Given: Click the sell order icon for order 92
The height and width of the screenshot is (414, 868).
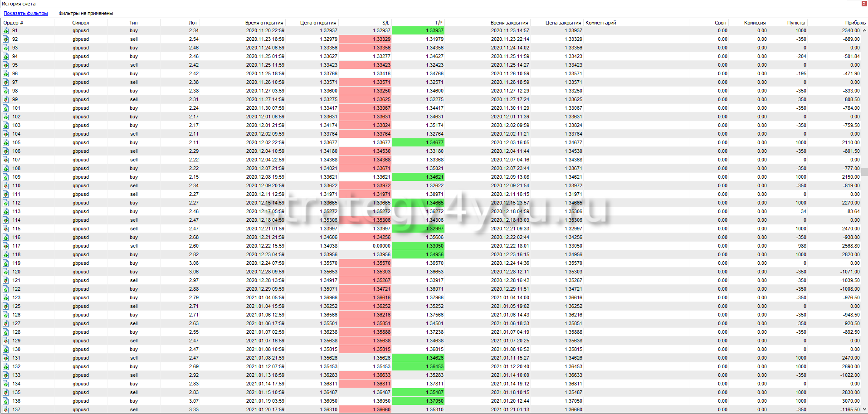Looking at the screenshot, I should click(6, 39).
